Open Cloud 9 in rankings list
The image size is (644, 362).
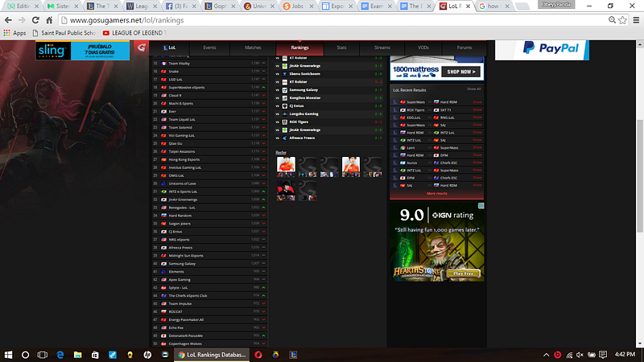point(209,96)
